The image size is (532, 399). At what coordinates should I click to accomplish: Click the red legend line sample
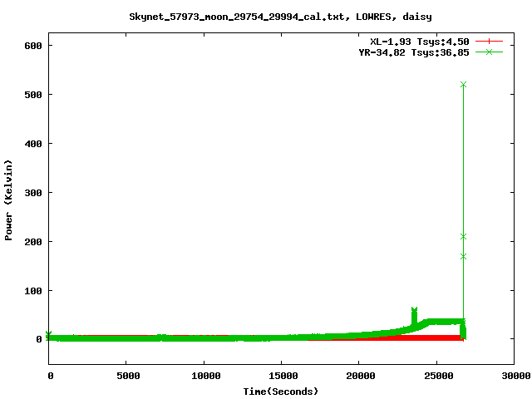tap(490, 41)
